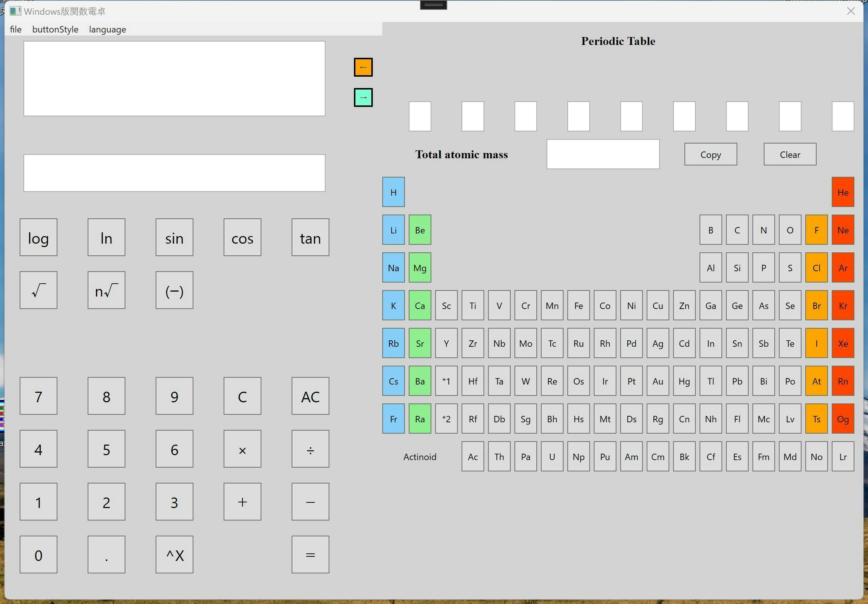Select the Helium element tile
This screenshot has width=868, height=604.
pyautogui.click(x=843, y=192)
